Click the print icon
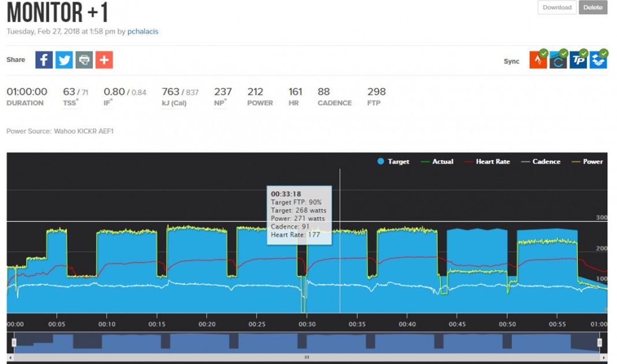This screenshot has width=617, height=364. click(84, 60)
